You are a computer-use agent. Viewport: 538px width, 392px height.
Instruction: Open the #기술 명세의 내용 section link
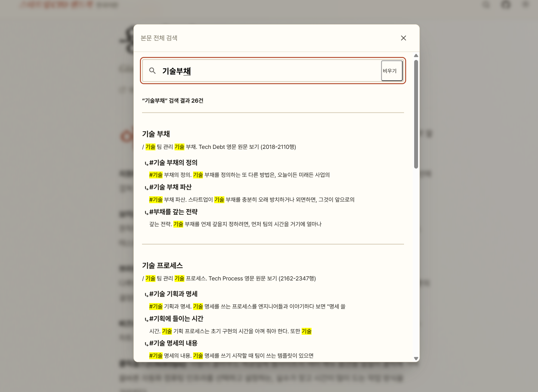(x=173, y=343)
